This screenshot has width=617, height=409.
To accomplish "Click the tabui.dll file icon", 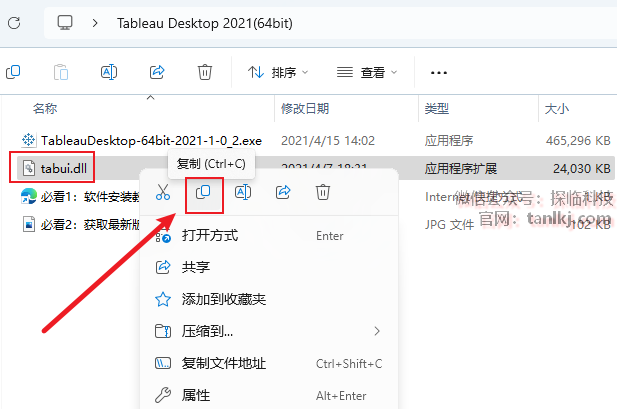I will coord(29,168).
